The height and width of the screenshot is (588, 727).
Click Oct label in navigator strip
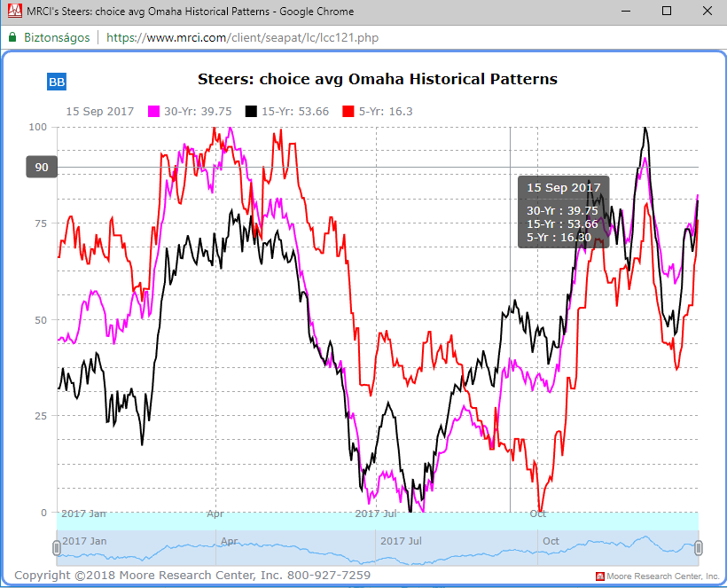[x=551, y=541]
